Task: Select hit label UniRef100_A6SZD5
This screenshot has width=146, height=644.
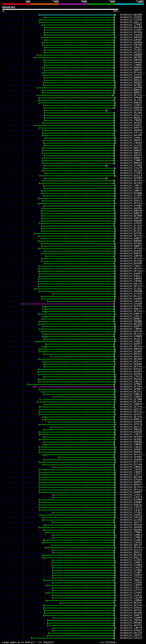Action: pyautogui.click(x=131, y=324)
